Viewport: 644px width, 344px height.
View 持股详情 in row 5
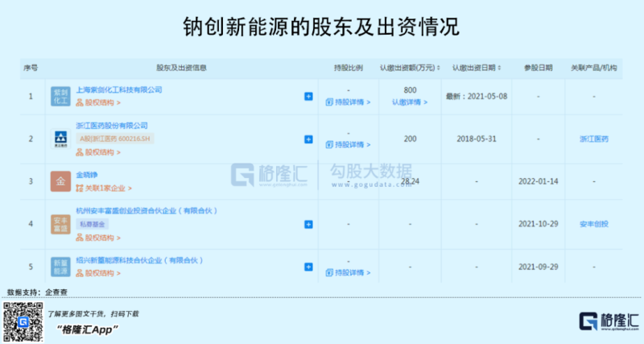pyautogui.click(x=348, y=272)
